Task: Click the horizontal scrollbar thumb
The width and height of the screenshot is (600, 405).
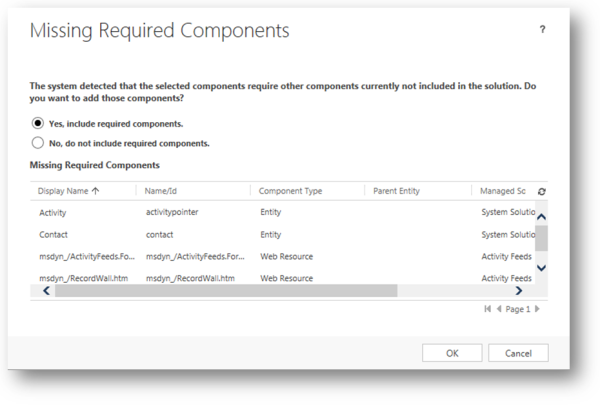Action: (x=225, y=291)
